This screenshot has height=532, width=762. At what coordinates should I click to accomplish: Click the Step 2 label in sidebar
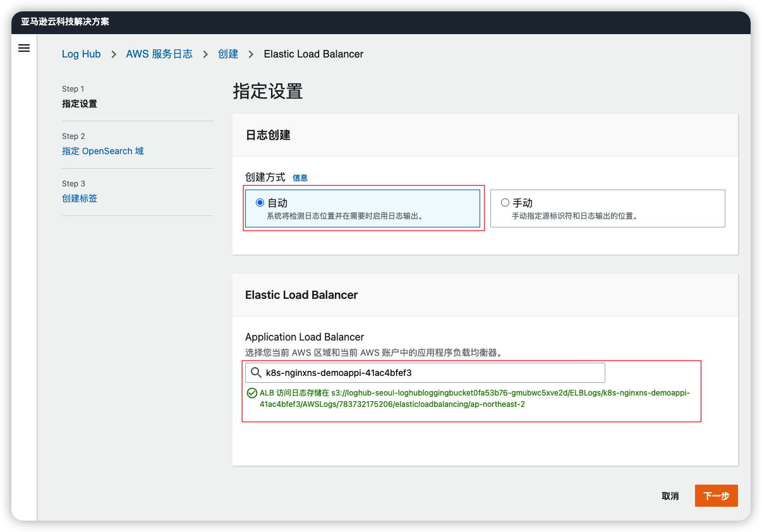click(x=73, y=136)
